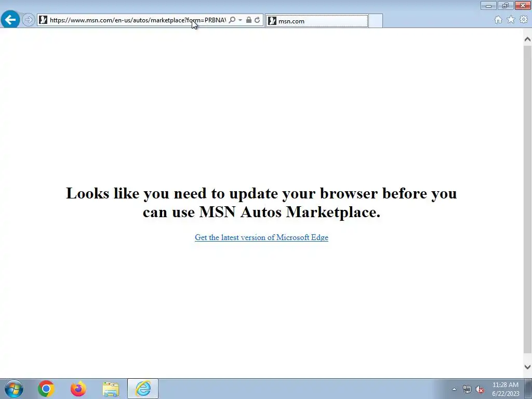532x399 pixels.
Task: Open the Tools gear menu
Action: (524, 20)
